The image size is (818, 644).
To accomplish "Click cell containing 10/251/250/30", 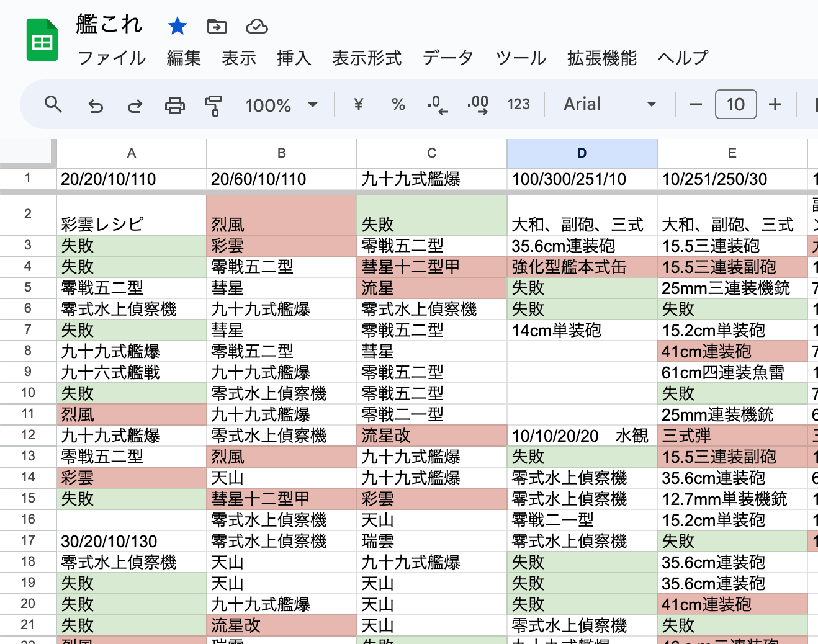I will [732, 179].
